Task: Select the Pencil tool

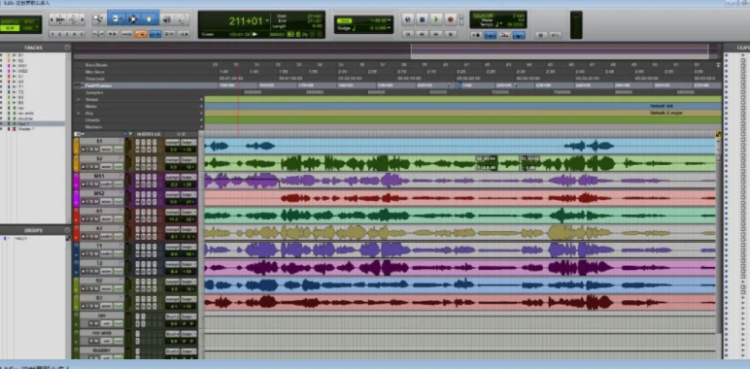Action: tap(183, 19)
